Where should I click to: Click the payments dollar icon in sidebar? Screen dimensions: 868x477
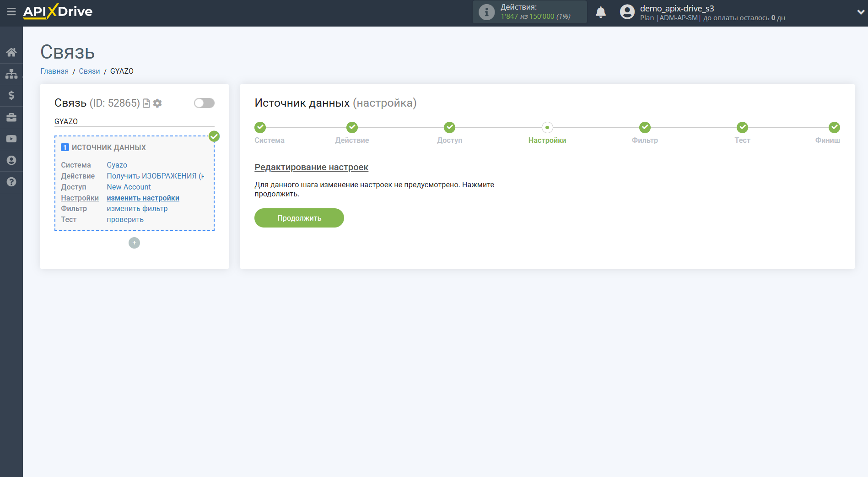pyautogui.click(x=11, y=95)
